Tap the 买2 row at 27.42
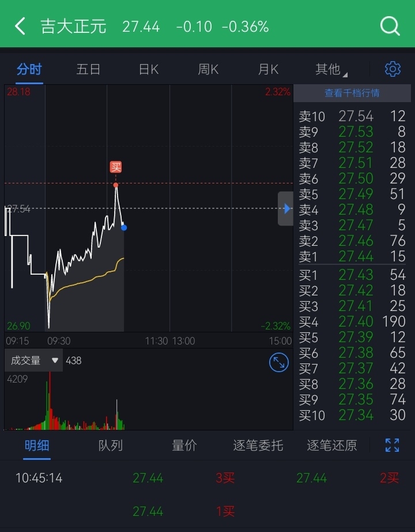415x532 pixels. coord(352,290)
